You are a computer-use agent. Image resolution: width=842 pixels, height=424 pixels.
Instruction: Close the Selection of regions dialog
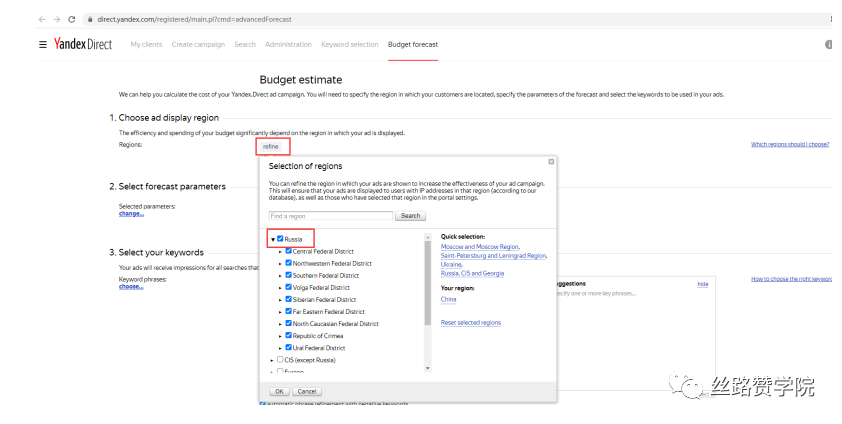click(550, 161)
